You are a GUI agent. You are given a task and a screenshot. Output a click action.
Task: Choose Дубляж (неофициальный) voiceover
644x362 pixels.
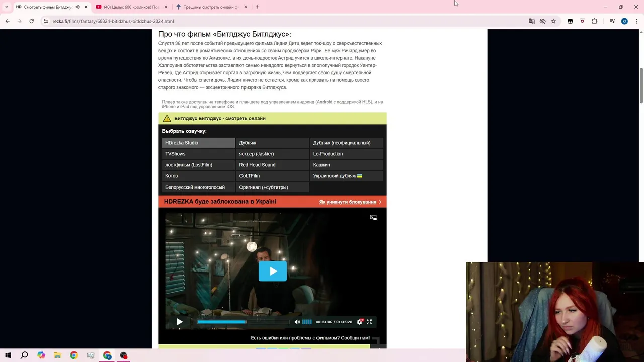pyautogui.click(x=347, y=143)
